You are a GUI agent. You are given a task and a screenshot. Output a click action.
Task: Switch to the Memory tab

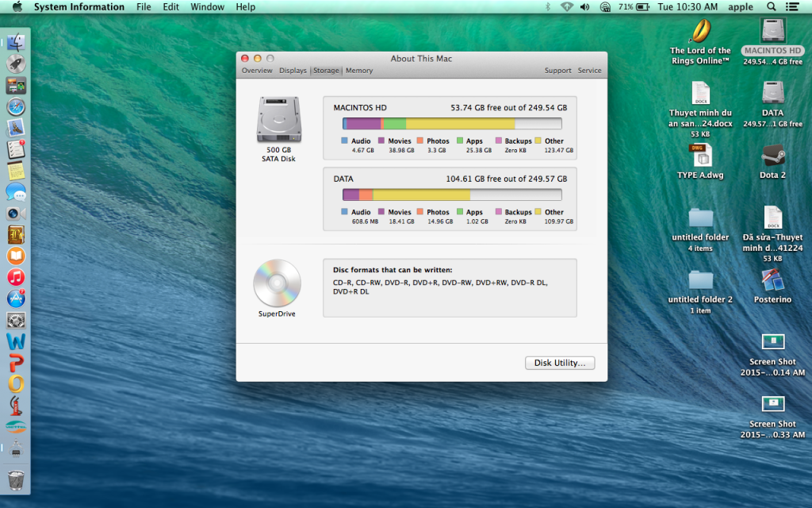tap(359, 71)
